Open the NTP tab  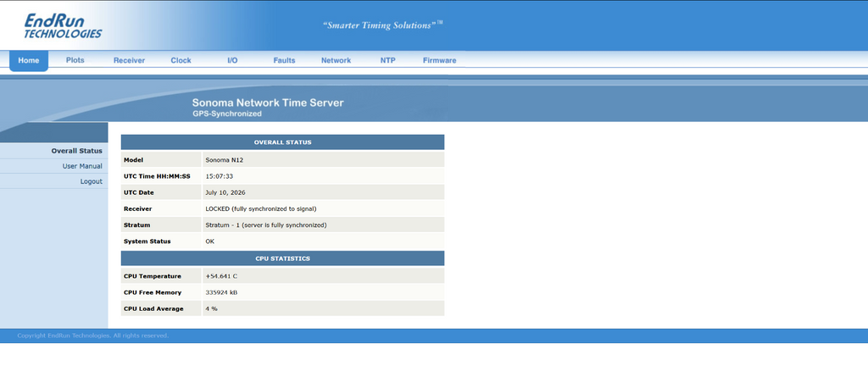(387, 61)
